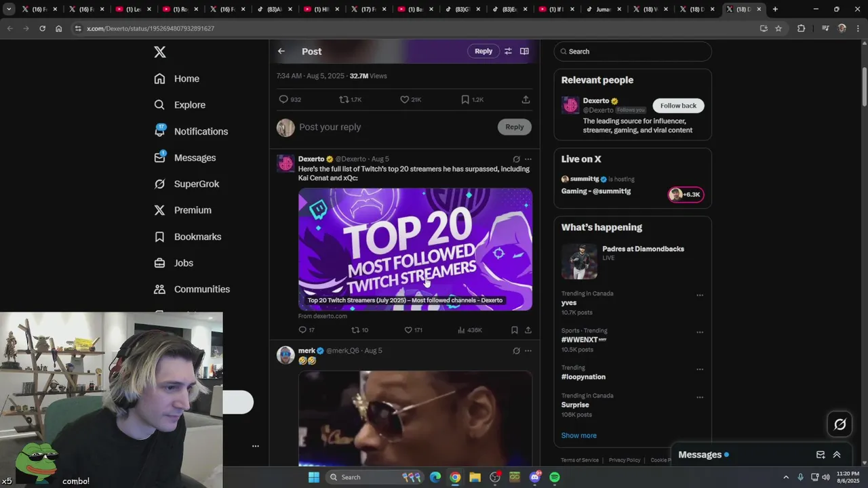Open more options on merk's reply

pyautogui.click(x=528, y=351)
